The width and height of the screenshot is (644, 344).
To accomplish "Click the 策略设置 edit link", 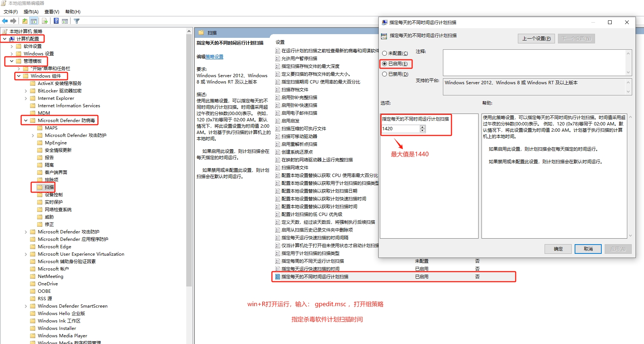I will (x=214, y=57).
